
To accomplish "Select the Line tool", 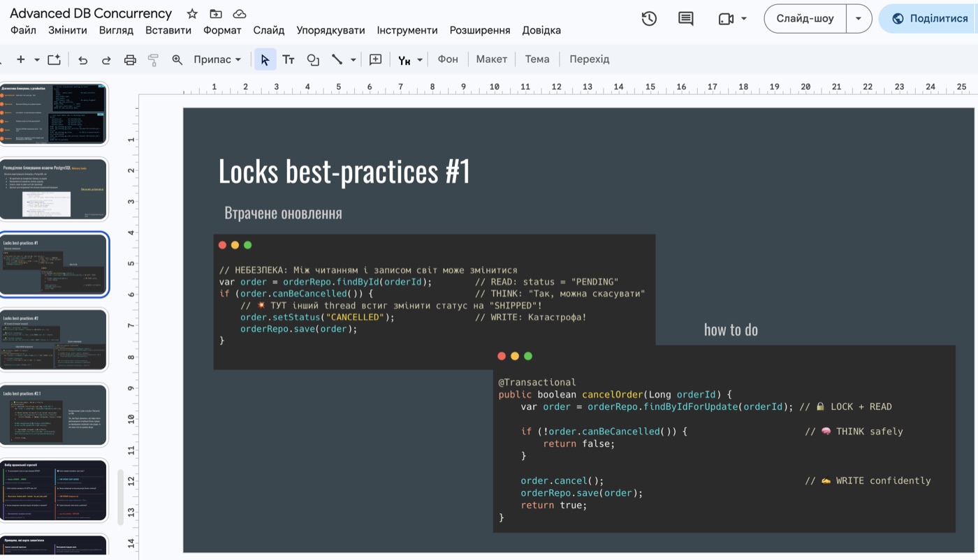I will [x=337, y=60].
